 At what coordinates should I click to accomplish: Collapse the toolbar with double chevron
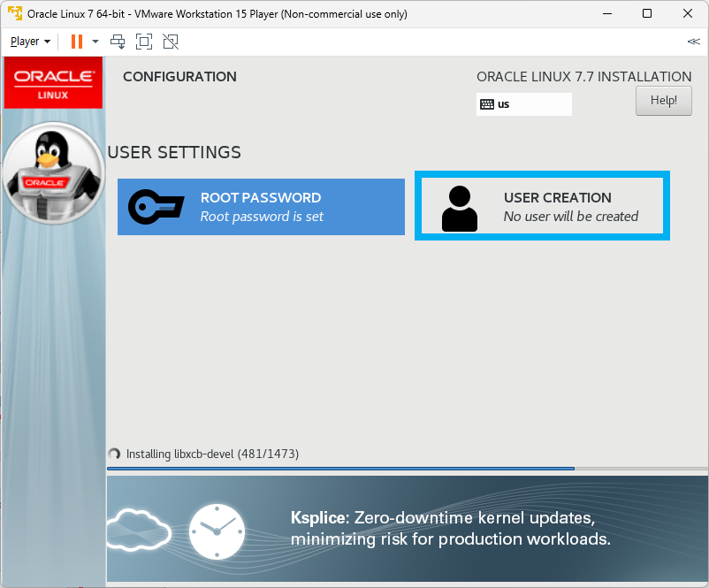pyautogui.click(x=694, y=42)
